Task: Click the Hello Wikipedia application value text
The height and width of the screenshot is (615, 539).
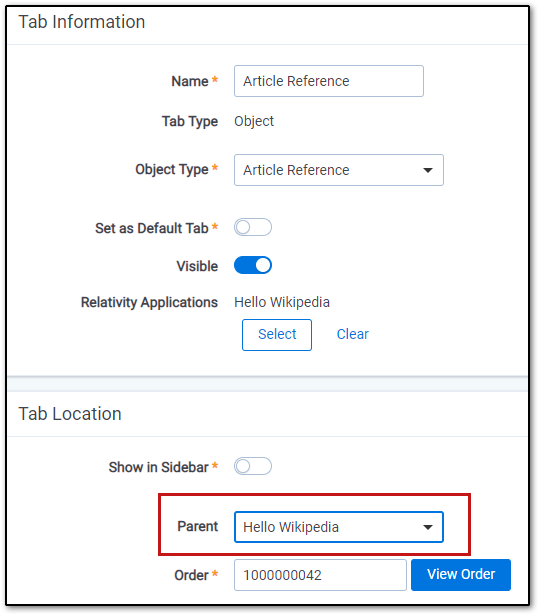Action: point(282,302)
